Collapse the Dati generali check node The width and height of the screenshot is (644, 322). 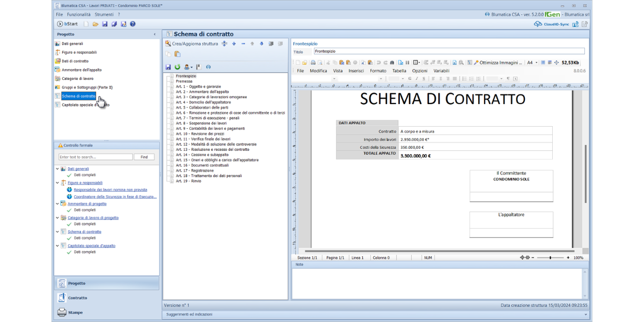coord(57,169)
